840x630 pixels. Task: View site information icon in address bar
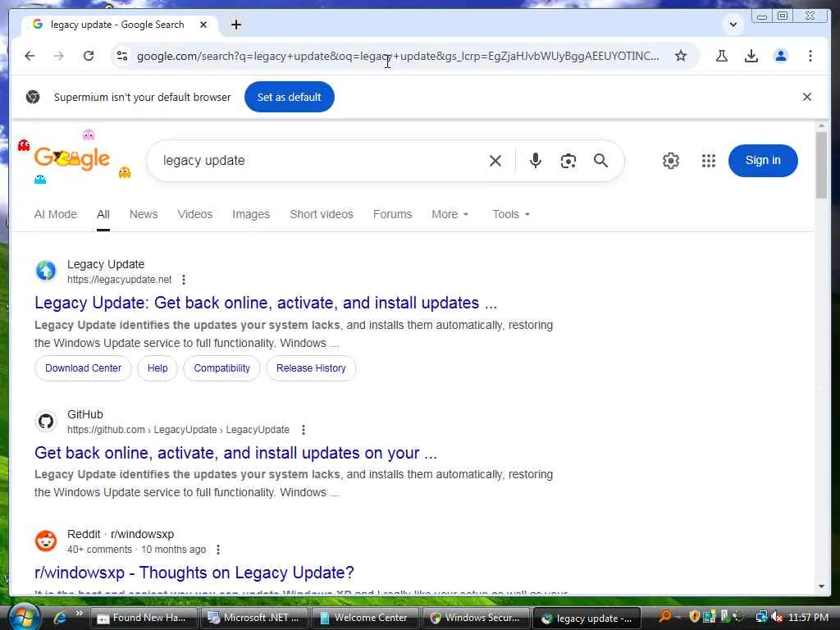[x=122, y=56]
